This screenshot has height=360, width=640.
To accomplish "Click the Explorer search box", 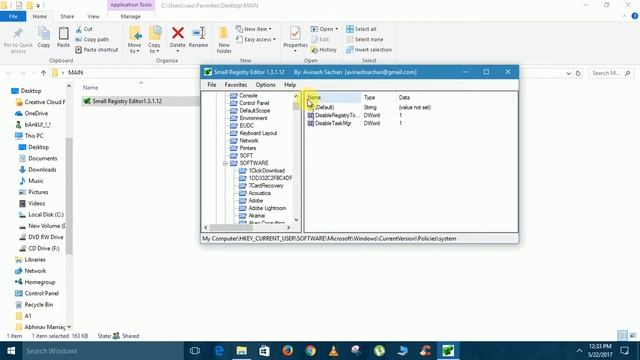I will click(x=611, y=73).
